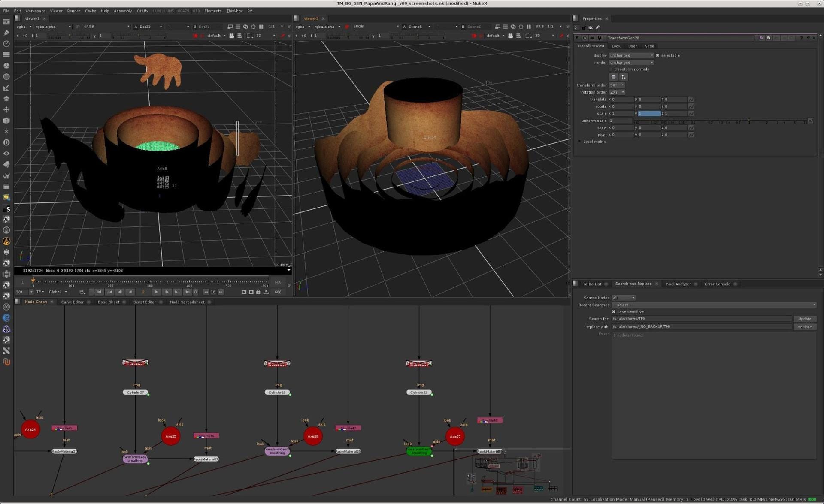The width and height of the screenshot is (824, 504).
Task: Open the Viewer1 rgba channel dropdown
Action: click(x=24, y=27)
